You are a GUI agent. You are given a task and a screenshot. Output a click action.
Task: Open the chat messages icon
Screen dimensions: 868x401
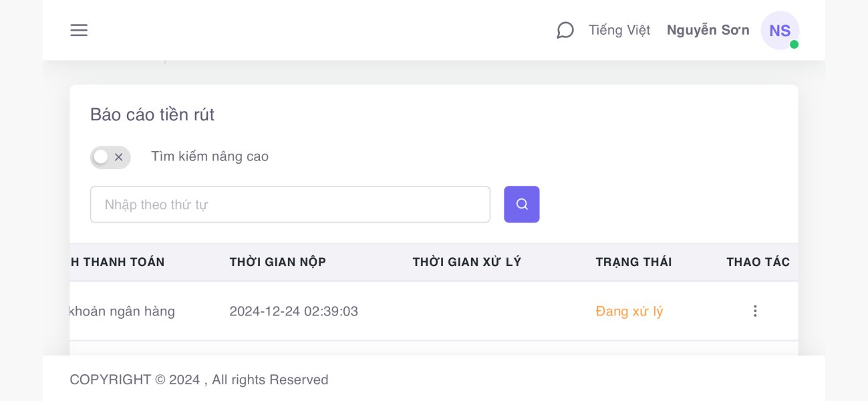(x=565, y=31)
